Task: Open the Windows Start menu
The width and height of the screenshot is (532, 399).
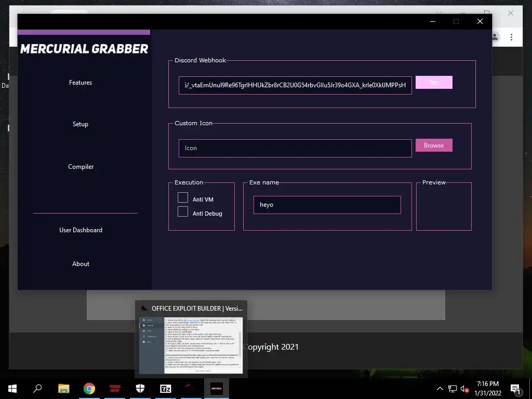Action: pos(12,389)
